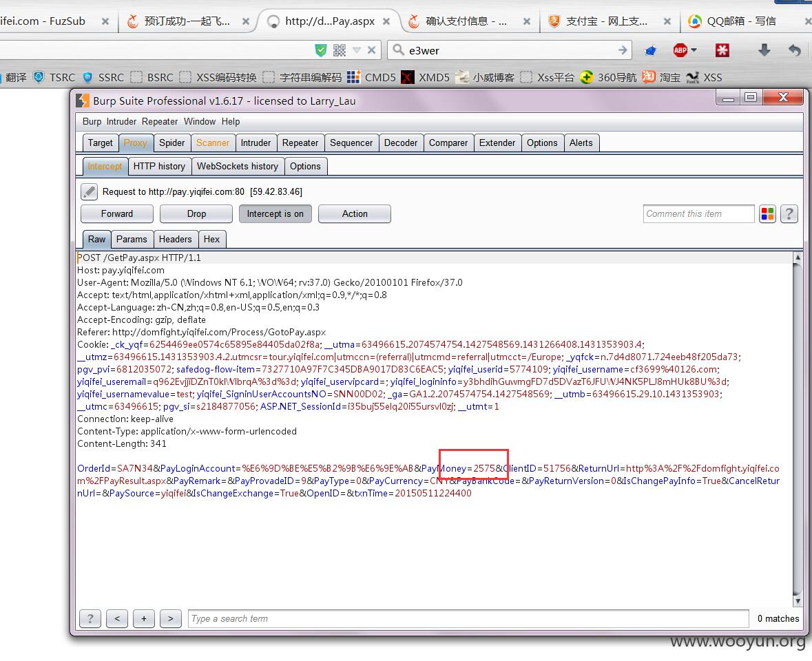The width and height of the screenshot is (812, 661).
Task: Open the TSRC bookmark
Action: [54, 77]
